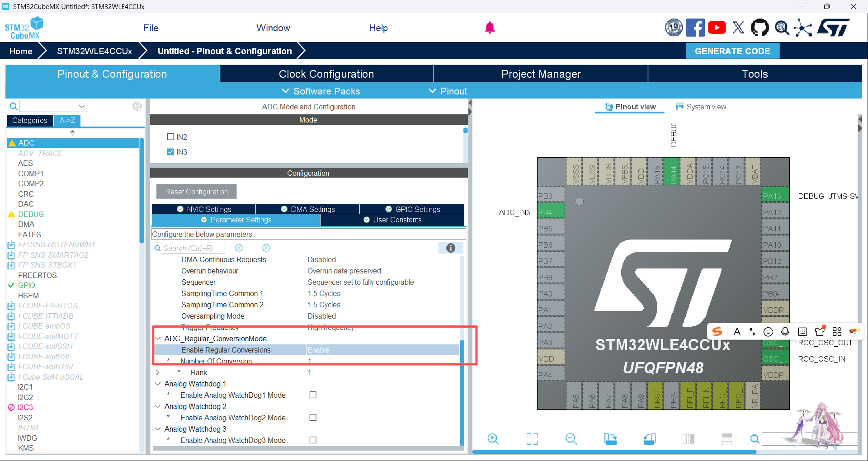Open the User Constants tab
Screen dimensions: 868x461
[392, 220]
